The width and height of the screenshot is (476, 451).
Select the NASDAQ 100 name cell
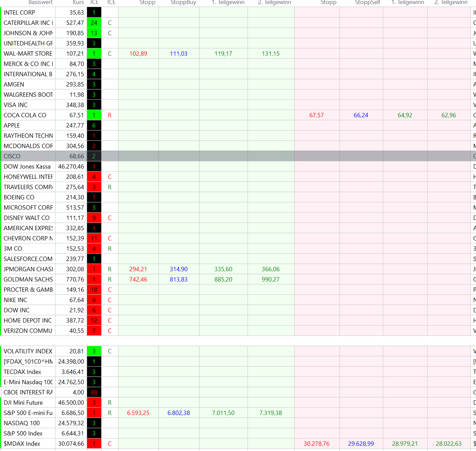coord(22,423)
